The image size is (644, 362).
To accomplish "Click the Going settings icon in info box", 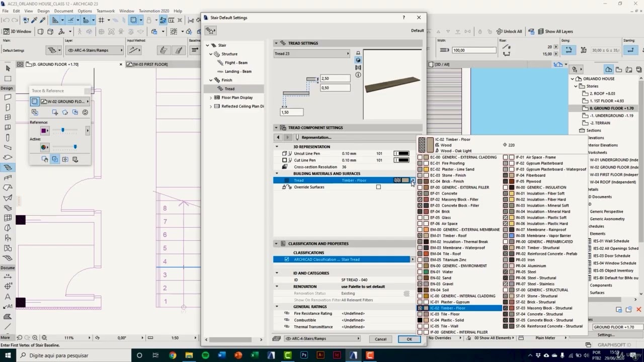I will (569, 50).
